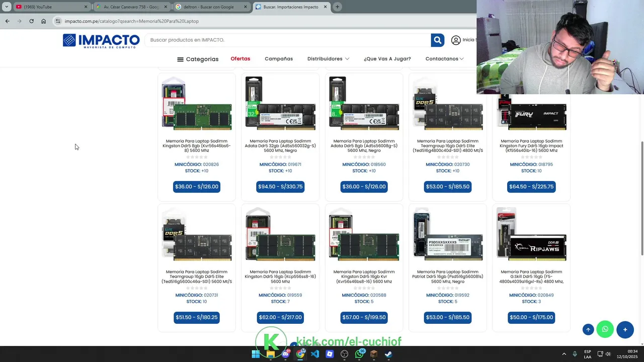Click the $51.50 - S/180.25 price button
Image resolution: width=644 pixels, height=362 pixels.
tap(197, 317)
